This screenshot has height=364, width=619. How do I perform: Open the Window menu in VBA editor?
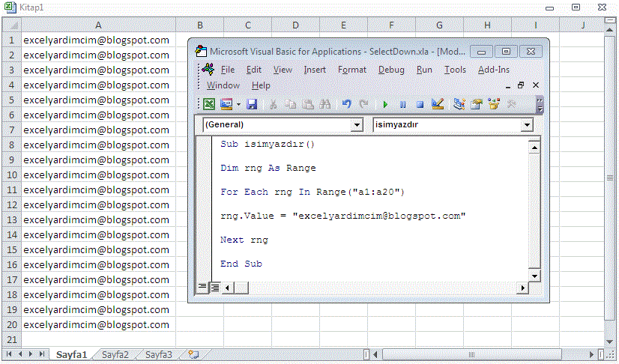pos(223,85)
